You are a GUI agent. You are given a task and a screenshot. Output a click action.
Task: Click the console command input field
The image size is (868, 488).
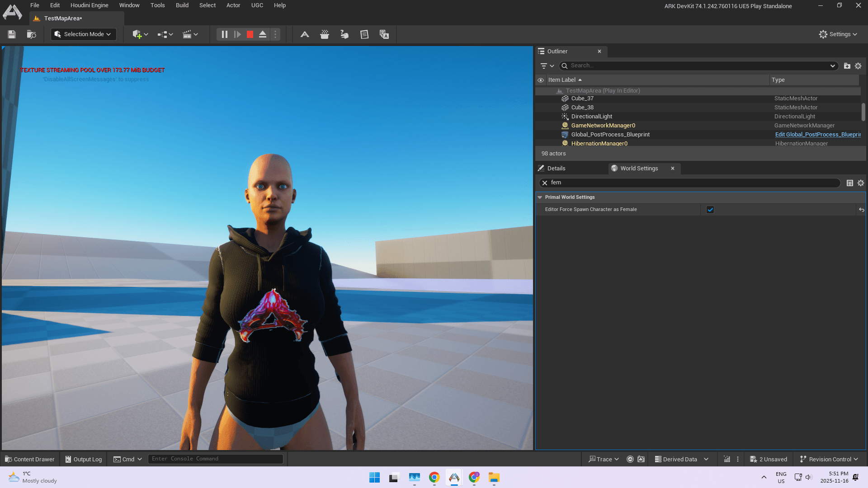[x=216, y=459]
